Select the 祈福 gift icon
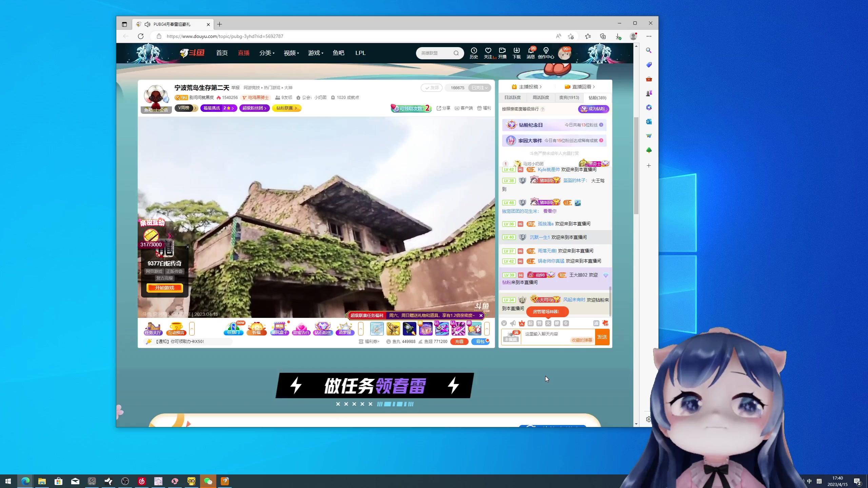 (x=257, y=328)
